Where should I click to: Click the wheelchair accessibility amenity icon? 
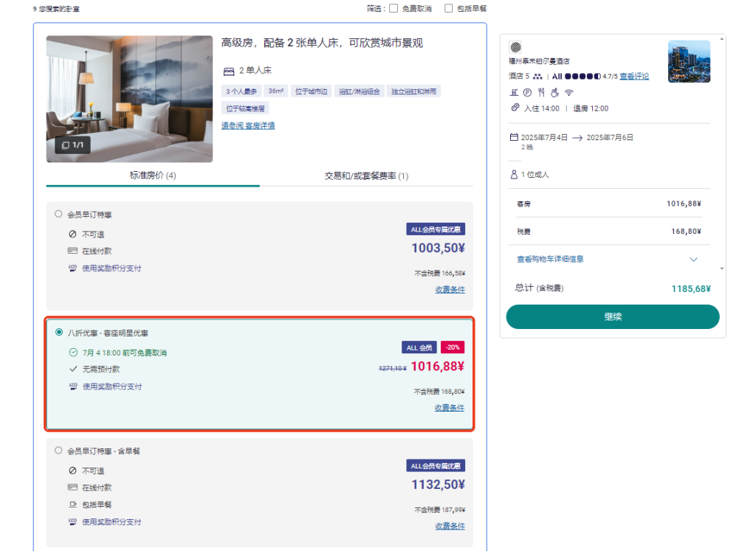(x=555, y=92)
